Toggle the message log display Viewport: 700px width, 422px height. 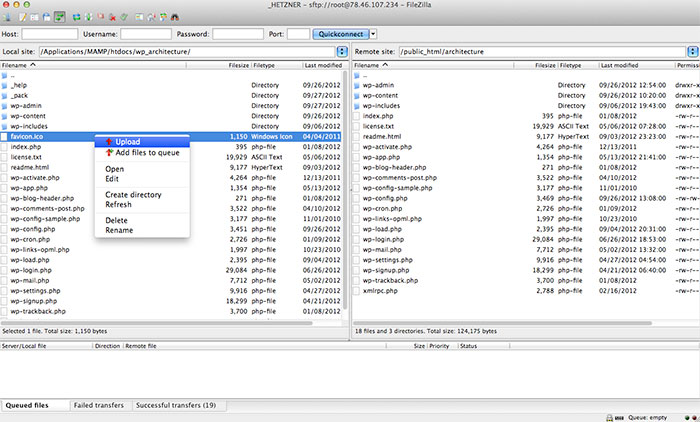pyautogui.click(x=23, y=17)
